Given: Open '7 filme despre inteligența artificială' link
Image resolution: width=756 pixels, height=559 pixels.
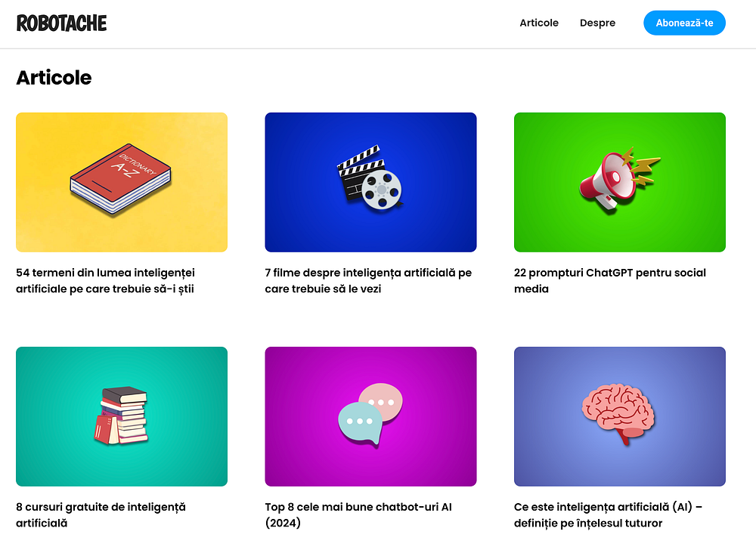Looking at the screenshot, I should pos(368,280).
